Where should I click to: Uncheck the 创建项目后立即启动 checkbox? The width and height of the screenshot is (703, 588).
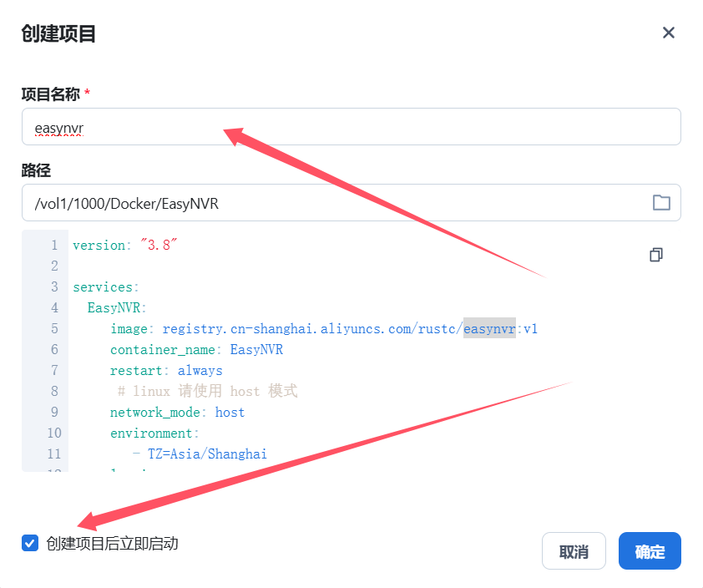(x=31, y=544)
